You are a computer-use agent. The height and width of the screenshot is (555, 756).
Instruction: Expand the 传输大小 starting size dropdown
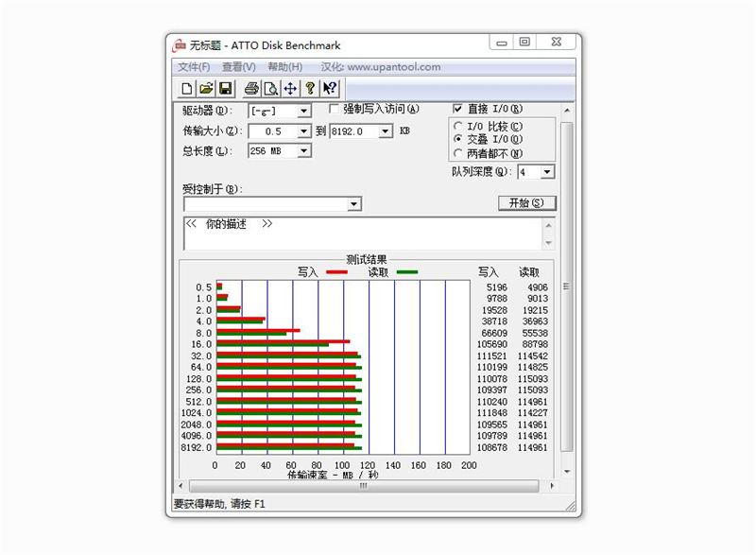coord(304,130)
